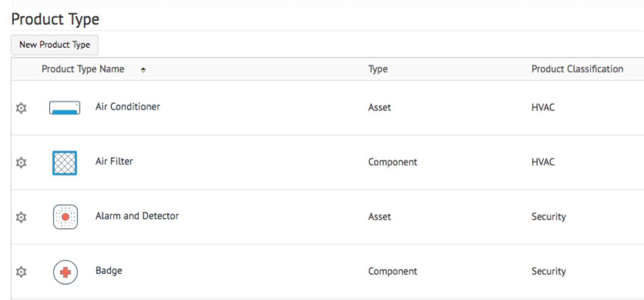Click HVAC classification in Air Conditioner row

[x=543, y=107]
